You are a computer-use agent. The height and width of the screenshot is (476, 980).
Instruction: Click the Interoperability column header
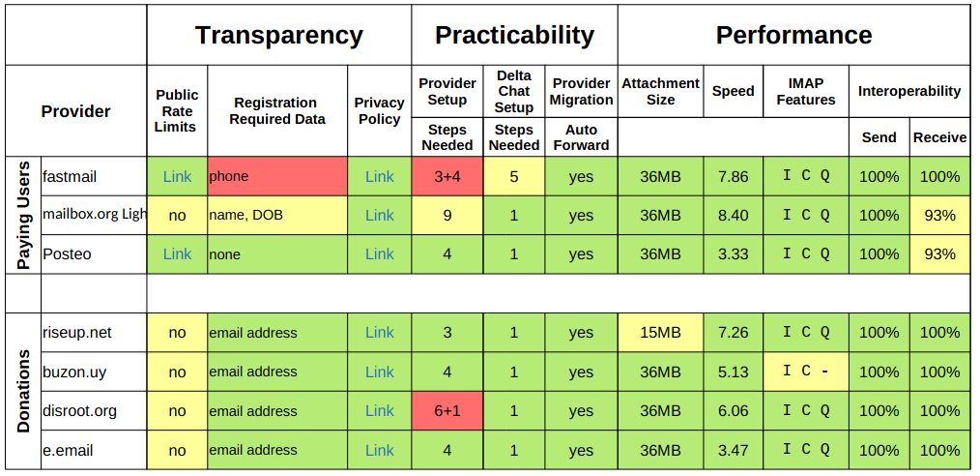pos(908,91)
